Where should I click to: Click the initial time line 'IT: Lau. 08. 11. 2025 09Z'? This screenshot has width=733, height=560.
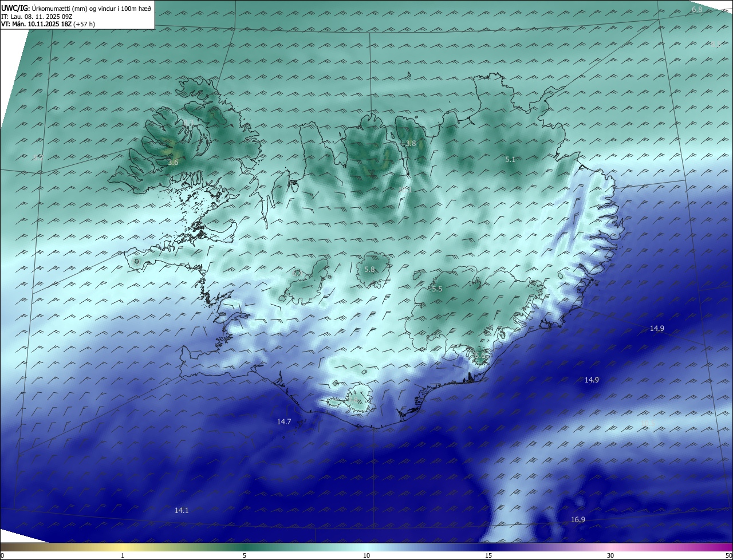tap(37, 17)
